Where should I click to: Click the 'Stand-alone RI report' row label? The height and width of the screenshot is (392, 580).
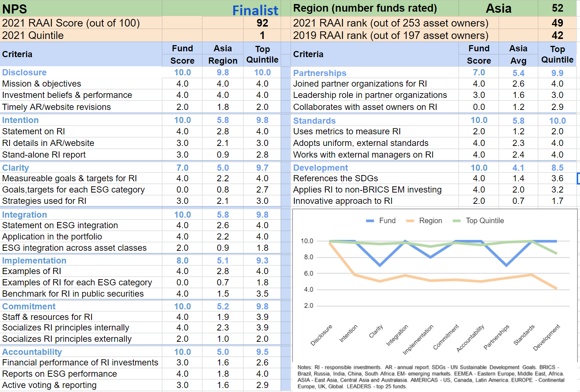pyautogui.click(x=44, y=155)
